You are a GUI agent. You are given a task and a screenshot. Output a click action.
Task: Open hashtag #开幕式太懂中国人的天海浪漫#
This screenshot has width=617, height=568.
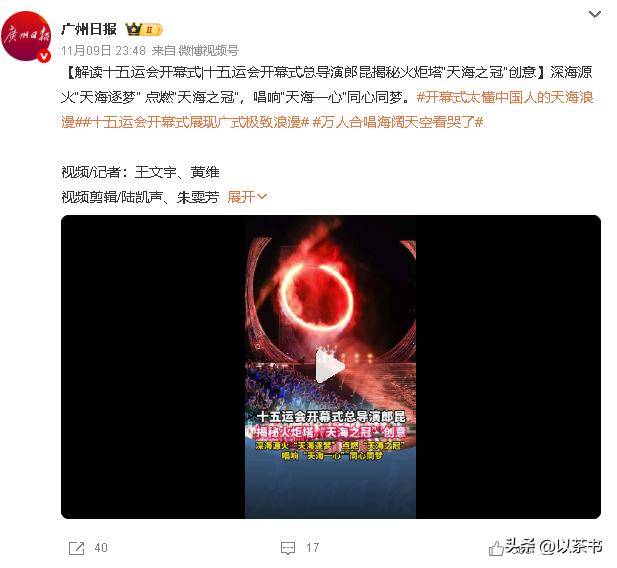point(328,109)
